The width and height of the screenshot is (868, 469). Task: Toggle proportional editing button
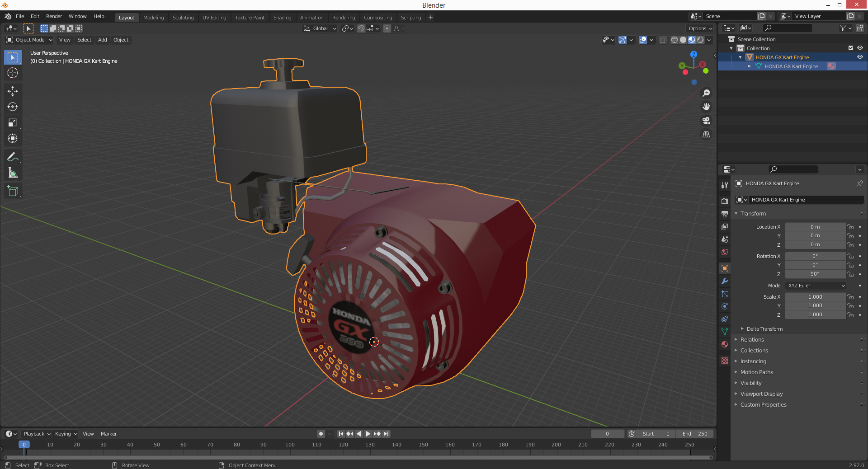(x=387, y=28)
